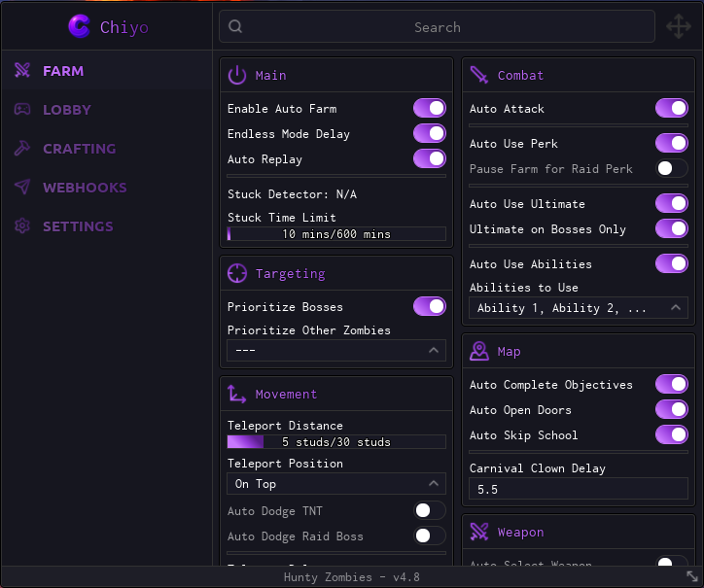Enable Auto Dodge Raid Boss

pos(430,536)
